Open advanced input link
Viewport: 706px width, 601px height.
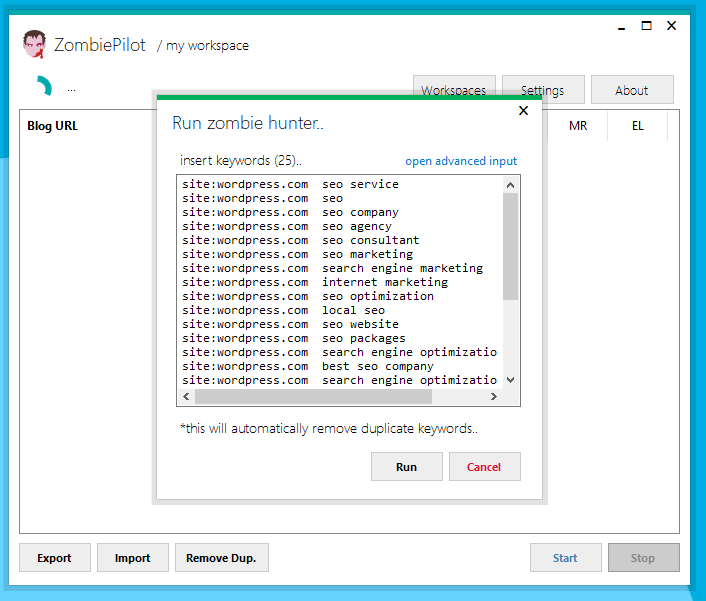461,161
